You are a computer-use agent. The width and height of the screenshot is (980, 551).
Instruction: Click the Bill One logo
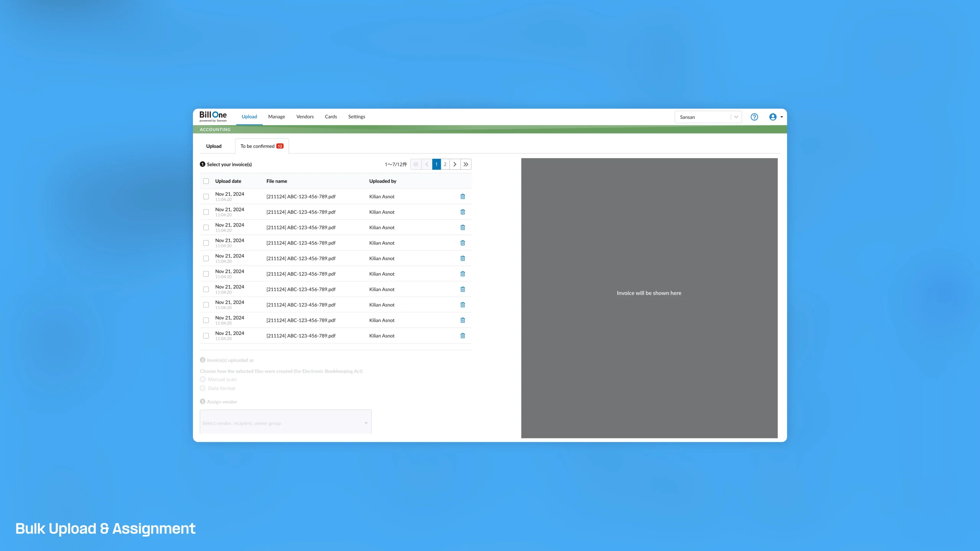pyautogui.click(x=213, y=116)
